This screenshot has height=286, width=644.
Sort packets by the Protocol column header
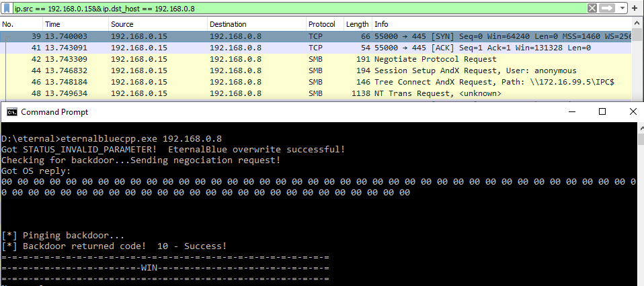[325, 24]
